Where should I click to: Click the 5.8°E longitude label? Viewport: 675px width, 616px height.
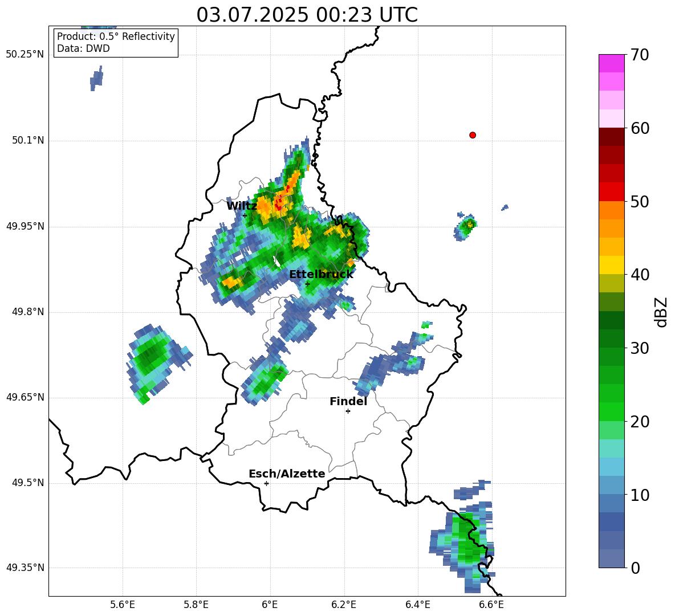tap(196, 605)
